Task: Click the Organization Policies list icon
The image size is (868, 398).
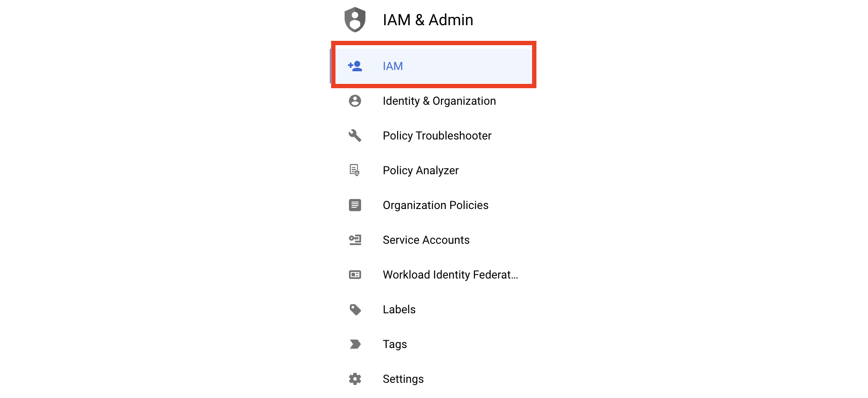Action: click(355, 205)
